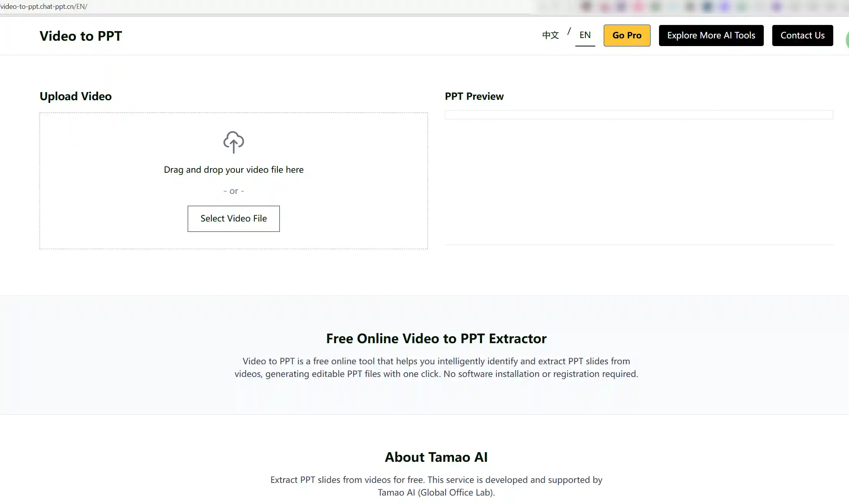Click the Contact Us button
Screen dimensions: 849x504
coord(803,35)
